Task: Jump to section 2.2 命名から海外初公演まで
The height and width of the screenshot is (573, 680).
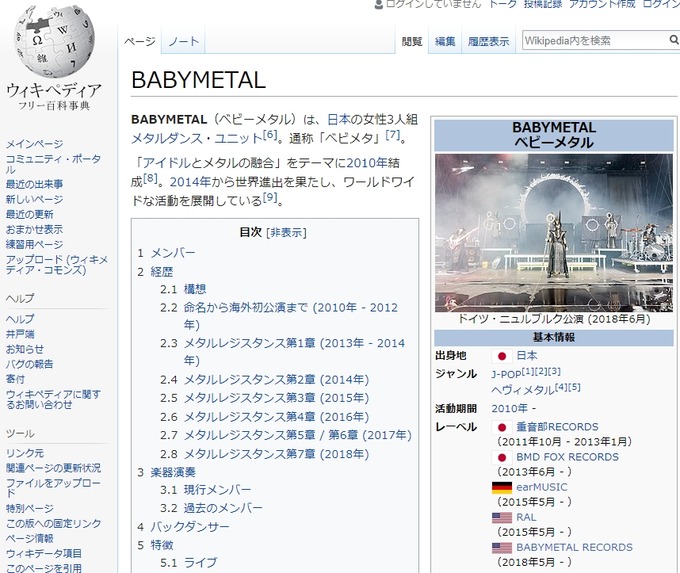Action: (x=291, y=316)
